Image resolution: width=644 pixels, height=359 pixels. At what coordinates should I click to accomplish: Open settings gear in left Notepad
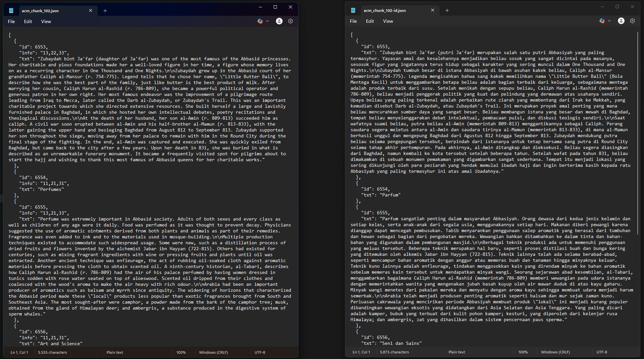click(x=290, y=21)
